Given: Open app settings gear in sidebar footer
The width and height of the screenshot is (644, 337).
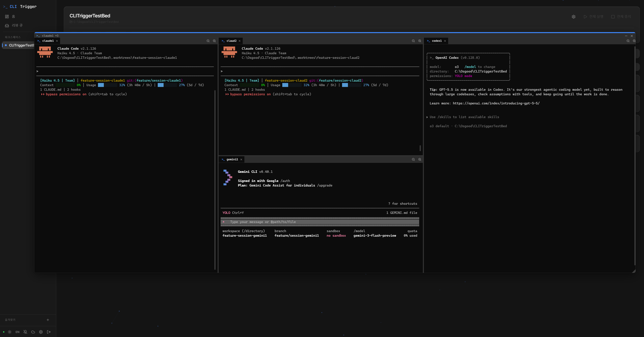Looking at the screenshot, I should [x=41, y=332].
